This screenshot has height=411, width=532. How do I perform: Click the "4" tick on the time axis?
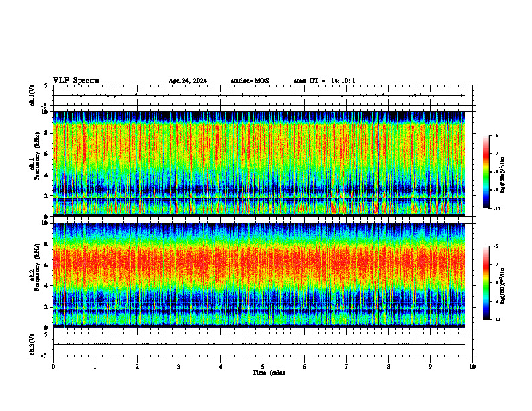[x=221, y=367]
